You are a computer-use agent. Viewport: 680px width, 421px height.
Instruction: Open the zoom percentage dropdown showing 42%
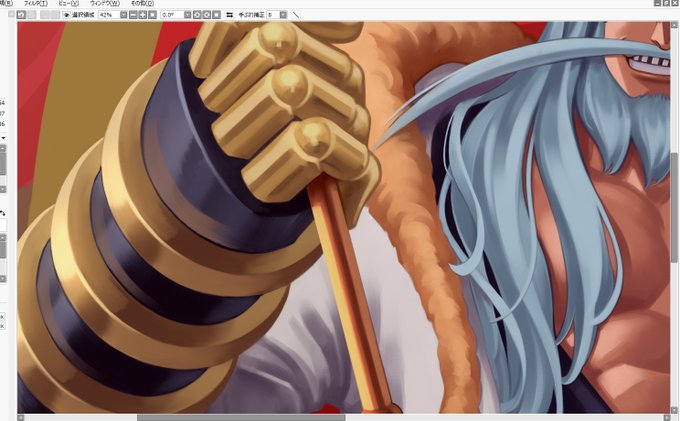[124, 15]
